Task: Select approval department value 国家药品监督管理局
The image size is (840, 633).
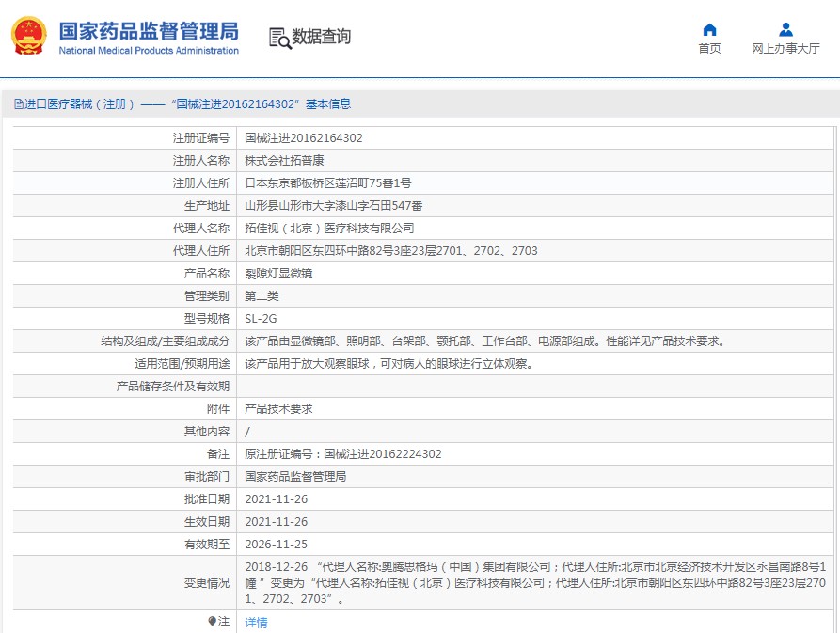Action: click(x=295, y=477)
